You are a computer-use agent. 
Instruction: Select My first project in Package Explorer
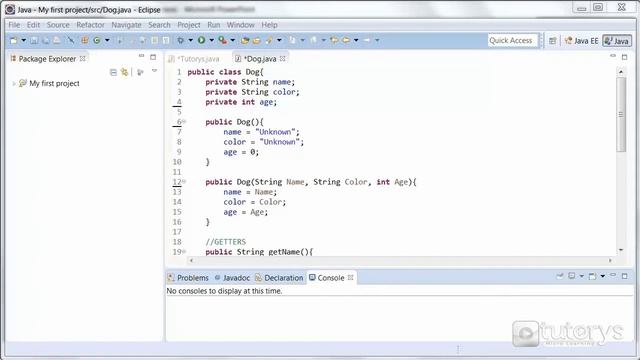(x=54, y=84)
